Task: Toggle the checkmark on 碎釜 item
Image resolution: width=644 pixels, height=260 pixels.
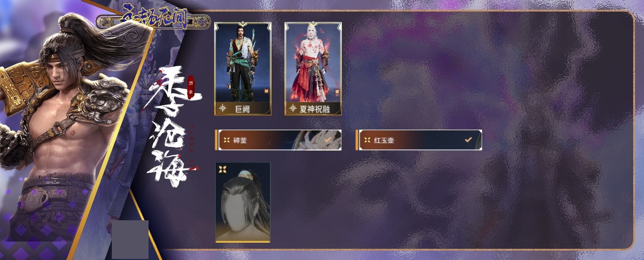Action: point(328,140)
